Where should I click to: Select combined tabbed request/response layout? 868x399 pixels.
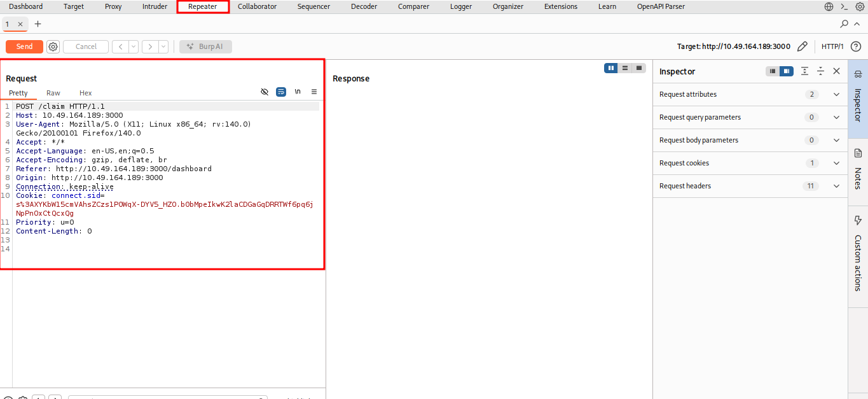(x=639, y=68)
